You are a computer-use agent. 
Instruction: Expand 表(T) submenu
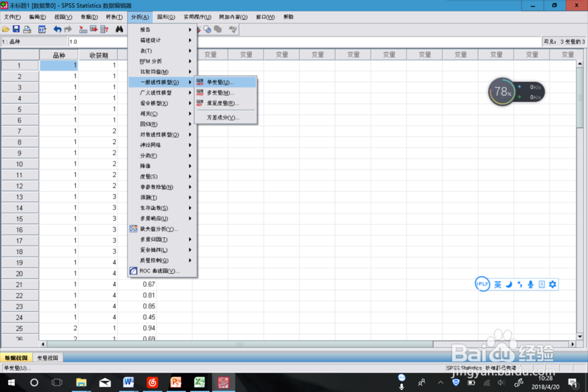(162, 51)
